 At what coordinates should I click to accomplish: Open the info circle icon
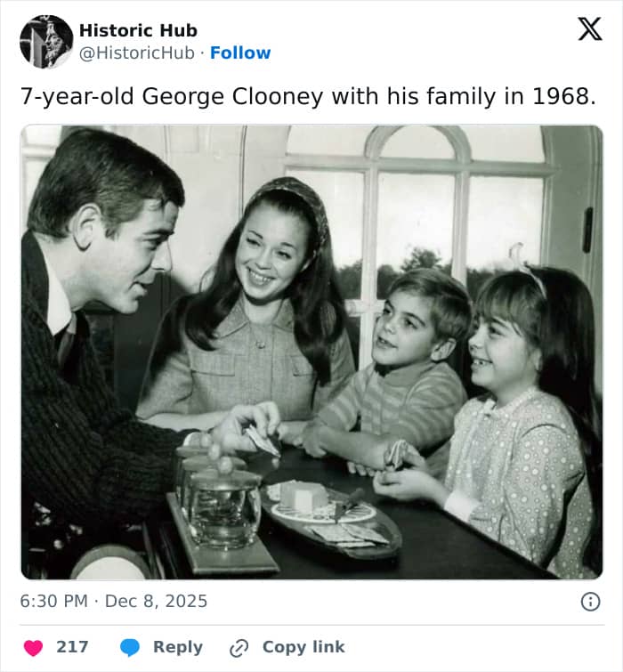click(590, 602)
